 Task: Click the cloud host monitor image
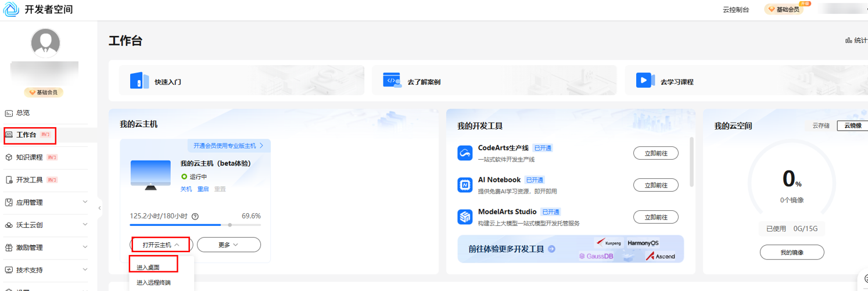[150, 175]
